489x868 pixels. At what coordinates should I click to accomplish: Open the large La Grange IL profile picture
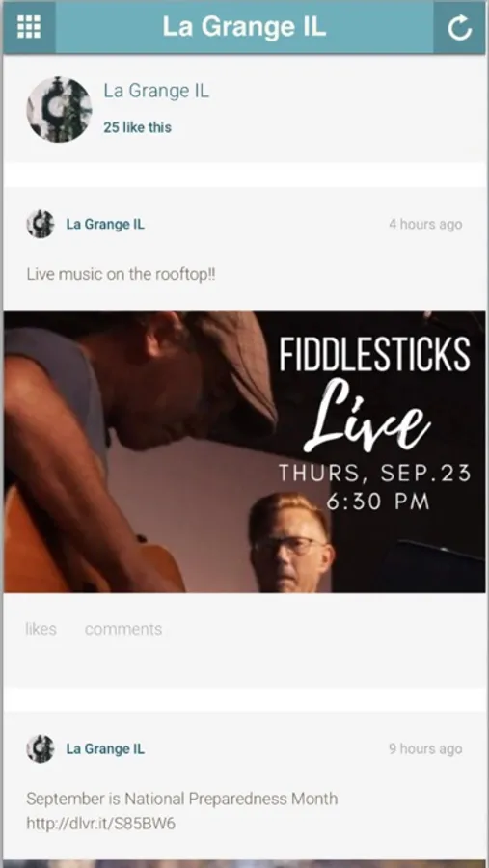[59, 109]
